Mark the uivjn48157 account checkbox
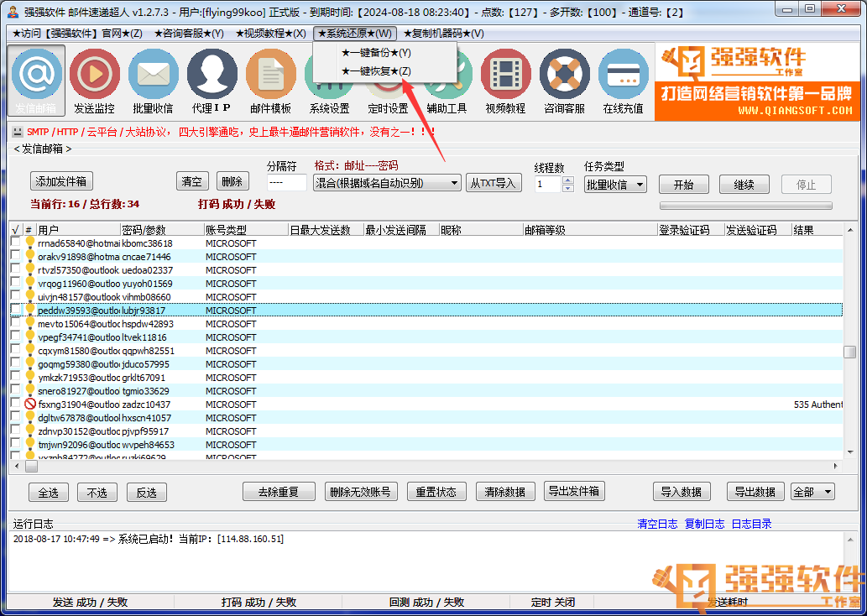867x616 pixels. tap(15, 296)
